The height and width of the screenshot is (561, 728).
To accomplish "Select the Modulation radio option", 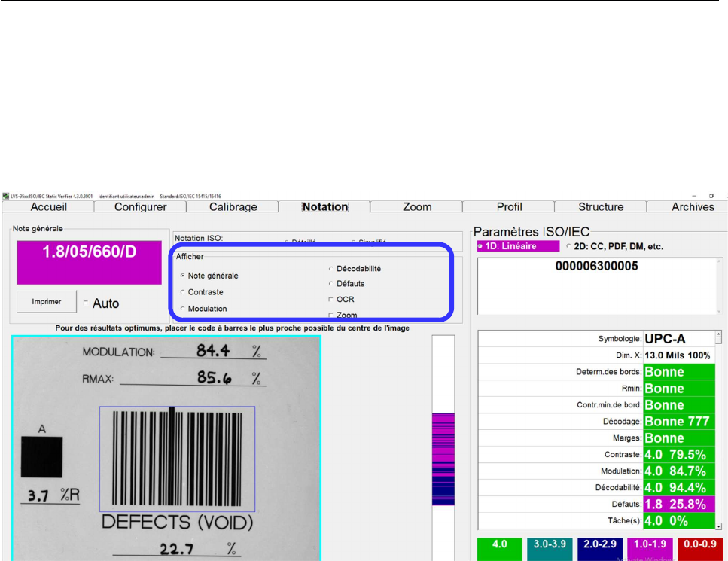I will [183, 309].
